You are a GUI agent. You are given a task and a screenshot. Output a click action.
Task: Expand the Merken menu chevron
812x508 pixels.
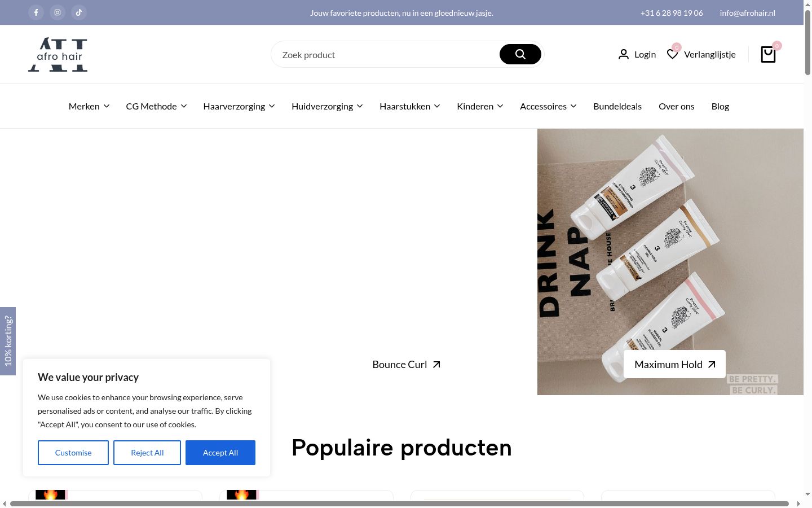[x=107, y=106]
